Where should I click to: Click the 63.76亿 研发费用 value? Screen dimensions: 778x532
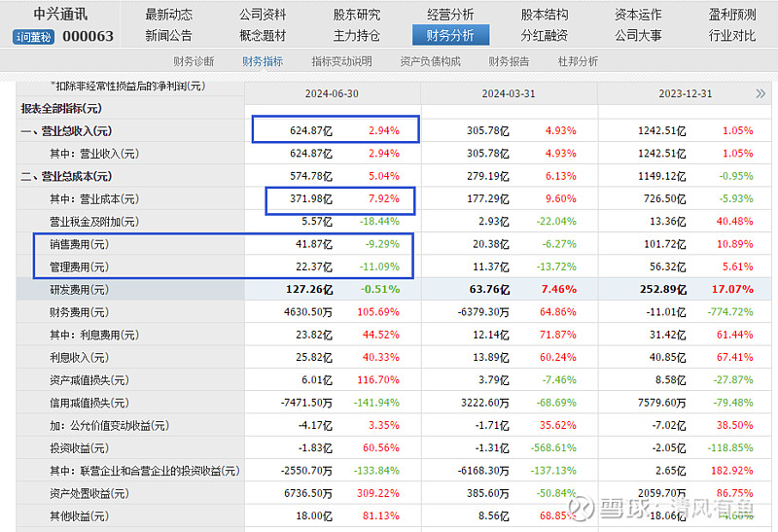tap(489, 289)
